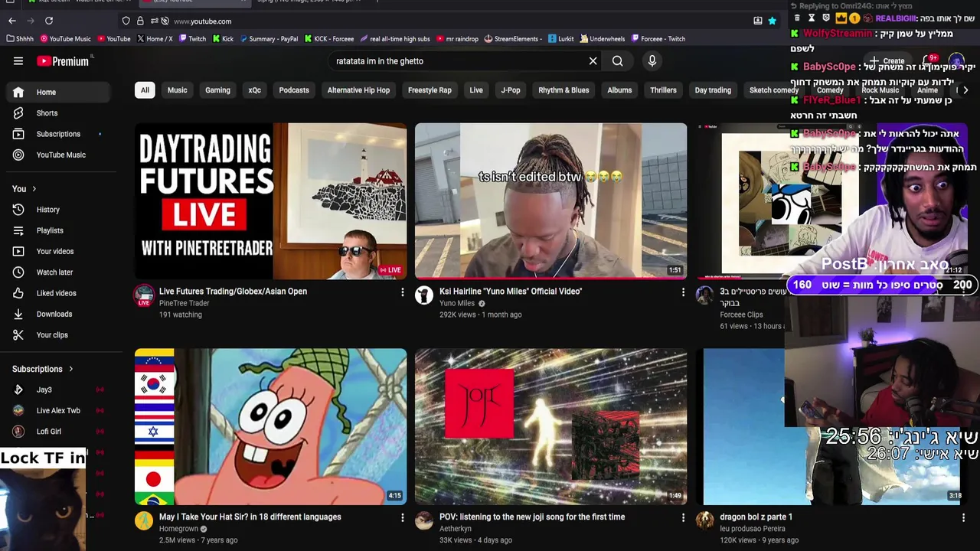Click the Homegrown channel avatar
Image resolution: width=980 pixels, height=551 pixels.
coord(144,521)
